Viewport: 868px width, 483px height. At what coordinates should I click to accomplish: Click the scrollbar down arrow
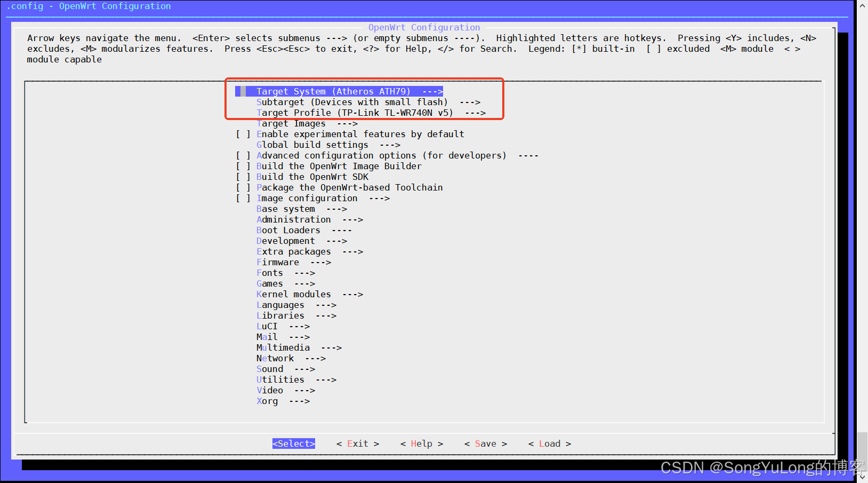[x=863, y=478]
